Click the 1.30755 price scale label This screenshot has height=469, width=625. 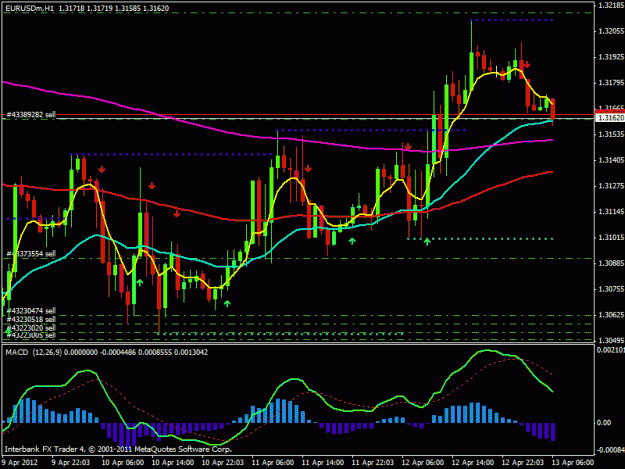(x=611, y=289)
